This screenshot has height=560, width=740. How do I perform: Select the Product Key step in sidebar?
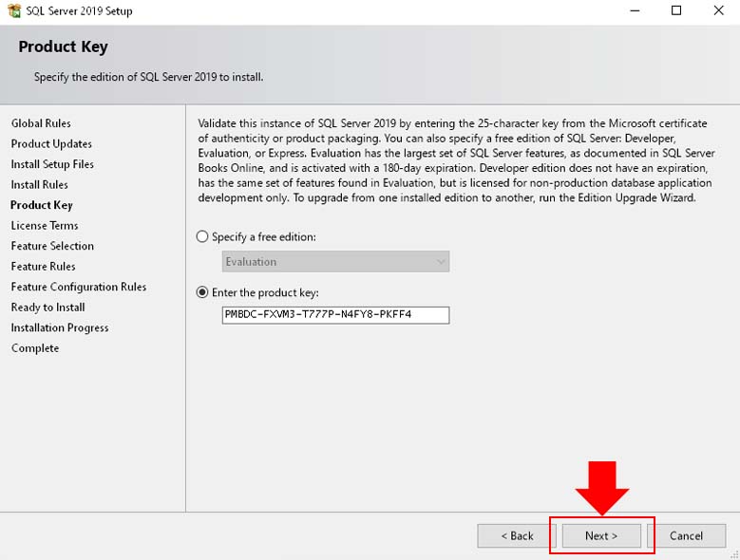[x=42, y=205]
